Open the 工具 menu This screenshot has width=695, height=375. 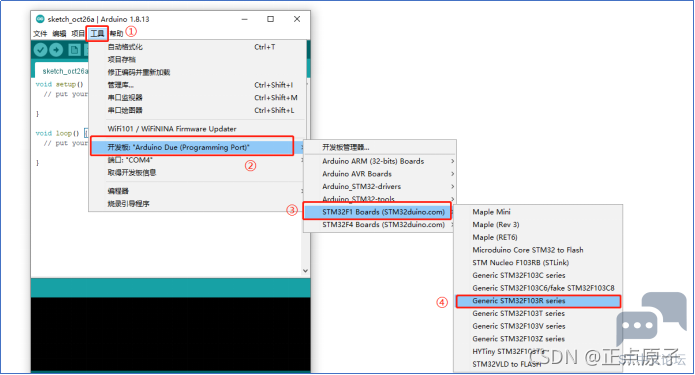(97, 33)
